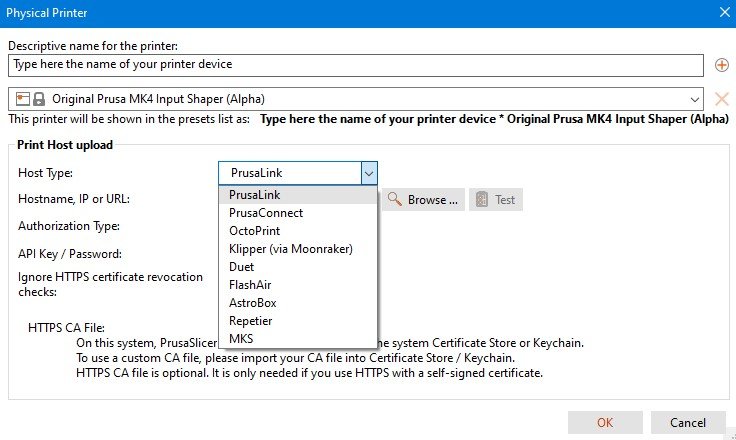The width and height of the screenshot is (736, 440).
Task: Focus the descriptive printer name field
Action: (356, 65)
